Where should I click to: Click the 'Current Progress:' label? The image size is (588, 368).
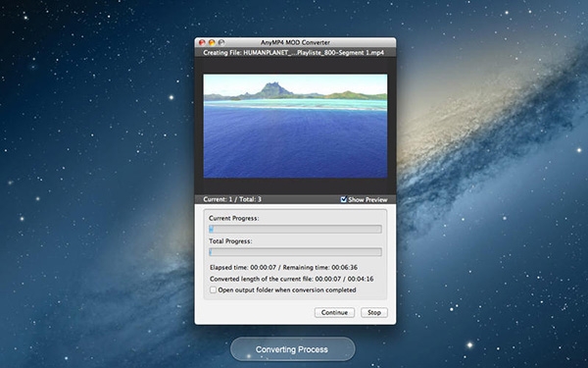tap(233, 218)
